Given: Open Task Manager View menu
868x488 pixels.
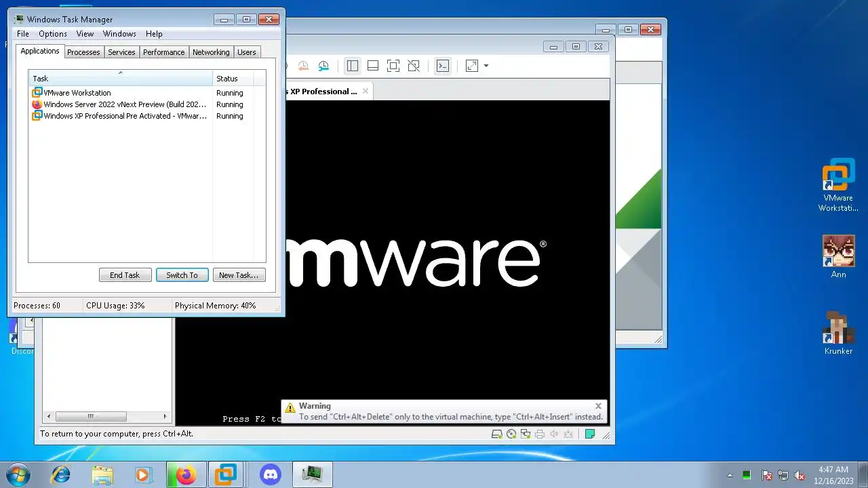Looking at the screenshot, I should point(85,34).
